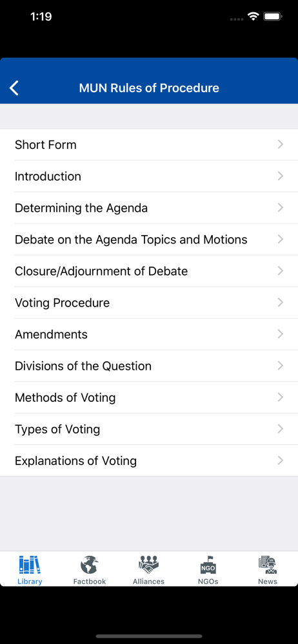Open Determining the Agenda
Viewport: 298px width, 644px height.
coord(149,208)
